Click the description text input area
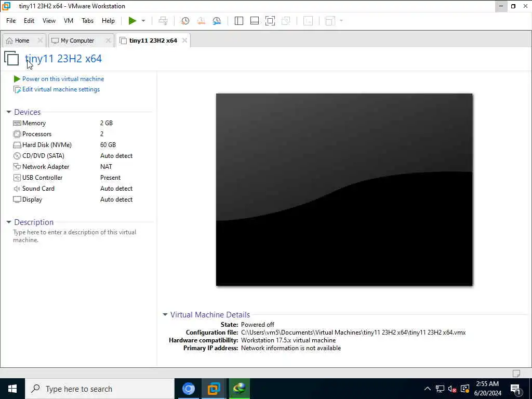Viewport: 532px width, 399px height. [75, 236]
